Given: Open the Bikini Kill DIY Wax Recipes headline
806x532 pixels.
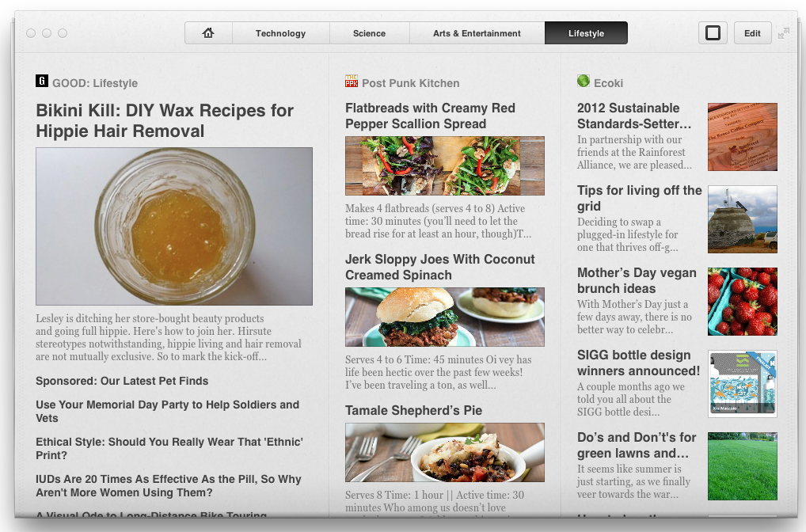Looking at the screenshot, I should pyautogui.click(x=165, y=120).
